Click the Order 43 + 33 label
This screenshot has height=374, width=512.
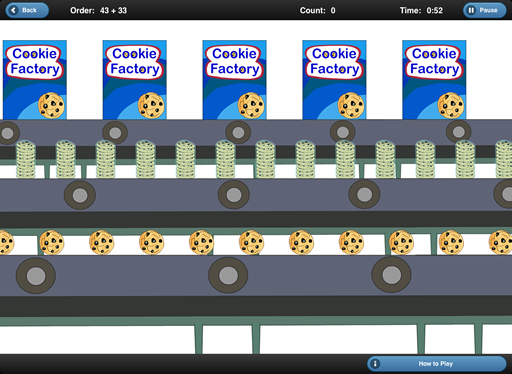[99, 10]
